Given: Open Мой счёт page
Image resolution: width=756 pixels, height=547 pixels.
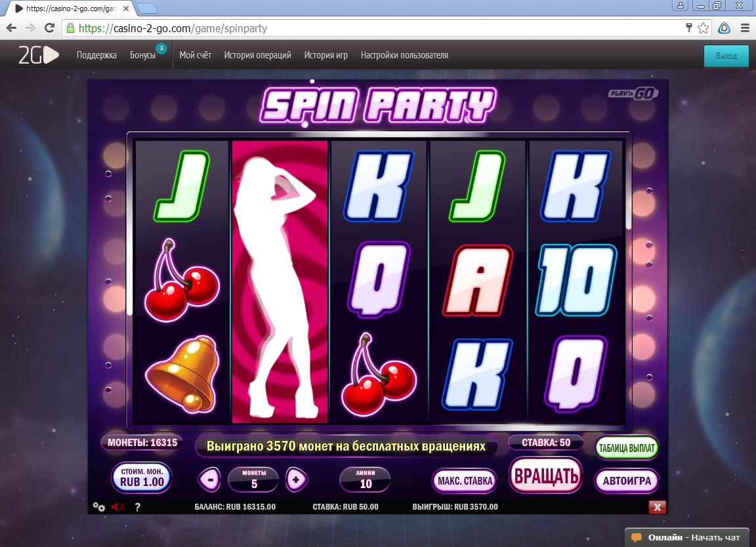Looking at the screenshot, I should (196, 55).
